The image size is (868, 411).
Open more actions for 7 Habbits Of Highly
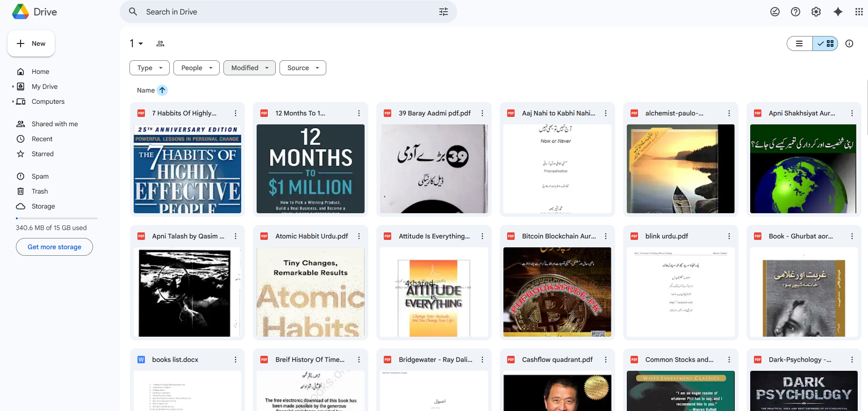pyautogui.click(x=236, y=113)
